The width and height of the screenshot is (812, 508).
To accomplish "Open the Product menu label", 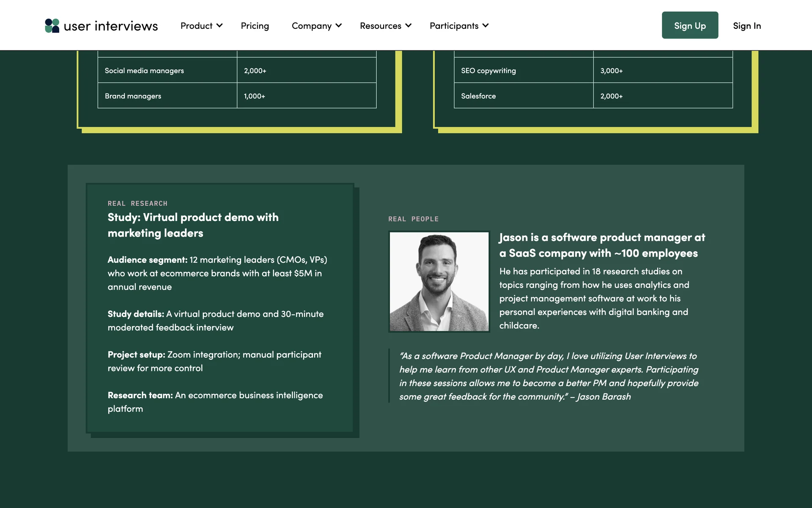I will pyautogui.click(x=196, y=26).
